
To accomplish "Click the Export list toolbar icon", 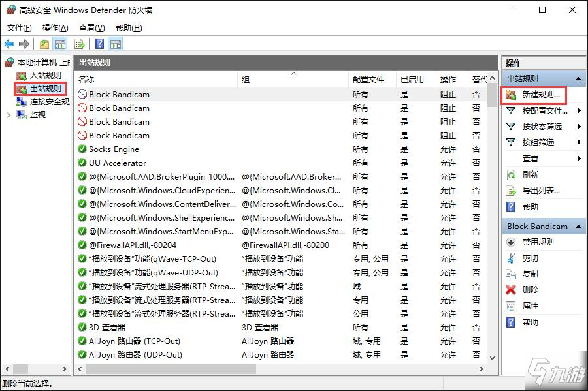I will pyautogui.click(x=80, y=44).
